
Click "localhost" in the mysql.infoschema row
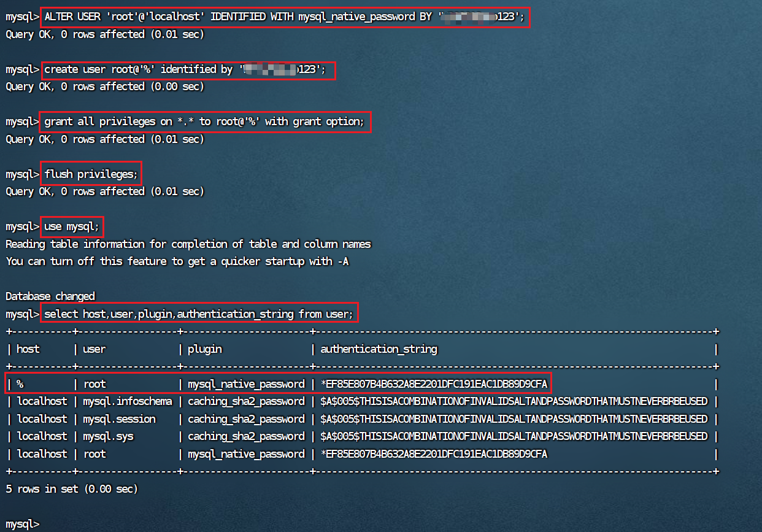[x=42, y=402]
